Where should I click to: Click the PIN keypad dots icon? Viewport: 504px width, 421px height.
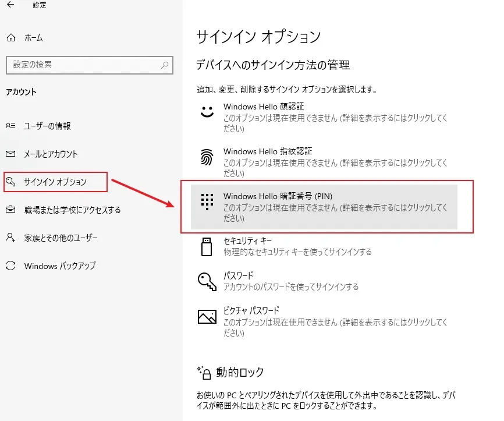(207, 201)
